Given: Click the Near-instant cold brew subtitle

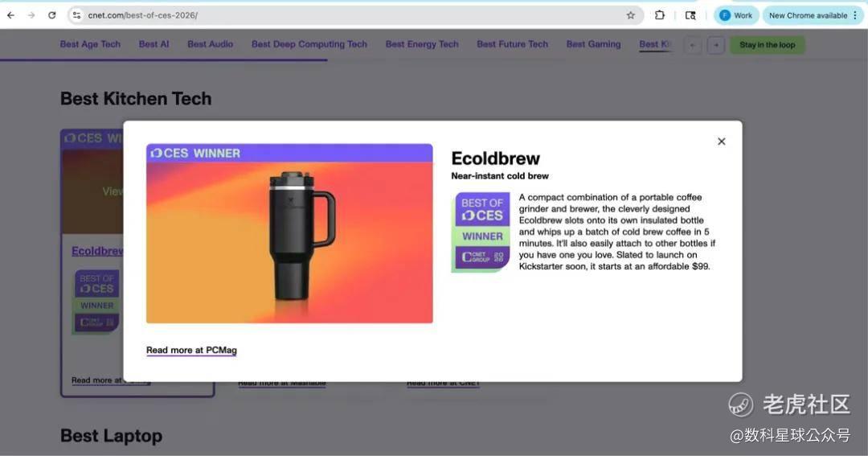Looking at the screenshot, I should coord(500,176).
